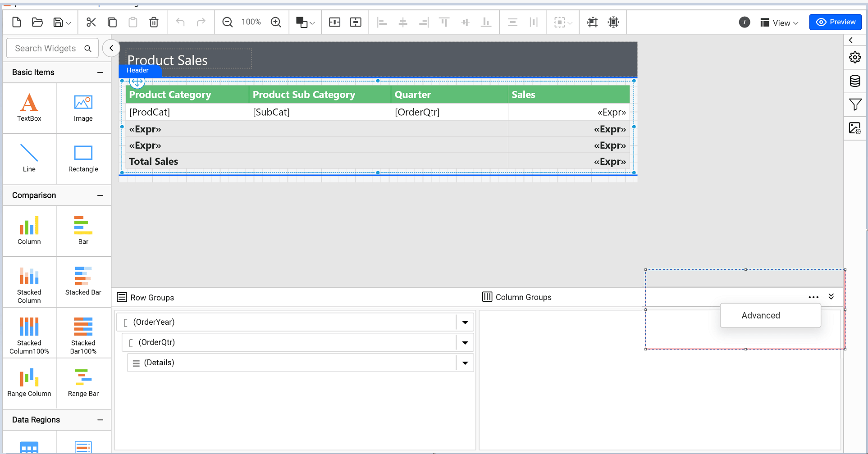Collapse the grouping pane with the double chevron

click(831, 296)
